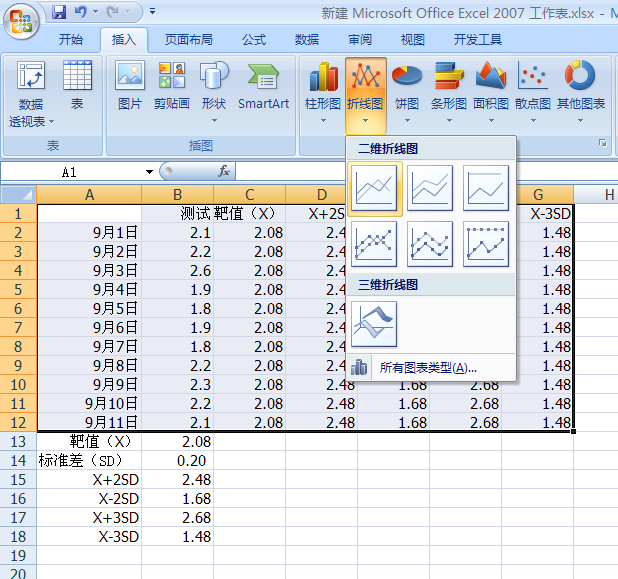Pick the line with markers chart type
The height and width of the screenshot is (579, 618).
click(x=376, y=244)
